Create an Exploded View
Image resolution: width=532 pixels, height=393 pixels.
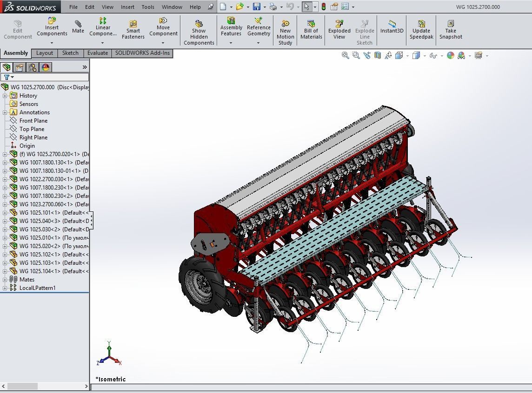click(339, 29)
